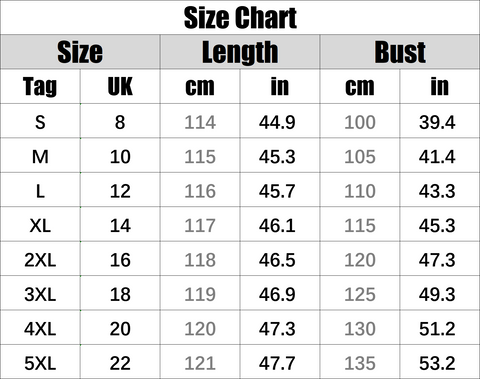Select the Size column header
Viewport: 480px width, 379px height.
point(80,52)
